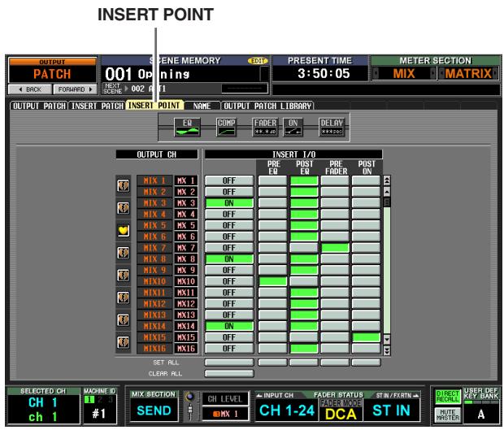The image size is (504, 430).
Task: Select CH 1-24 in INPUT CH fader status
Action: point(287,410)
